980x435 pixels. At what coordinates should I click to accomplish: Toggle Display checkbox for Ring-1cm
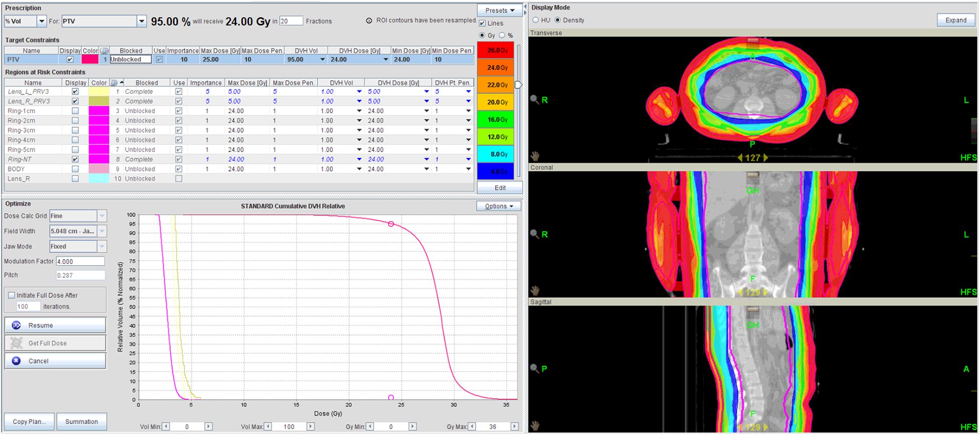point(75,111)
